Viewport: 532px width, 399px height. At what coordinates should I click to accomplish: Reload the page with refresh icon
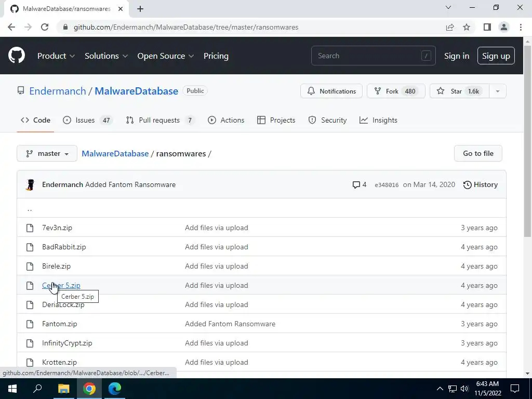pos(45,27)
